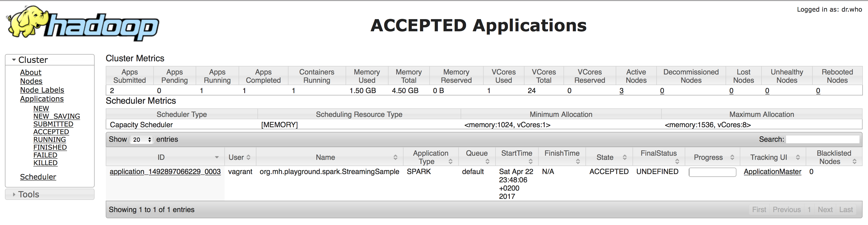
Task: Sort table by Blacklisted Nodes column
Action: 834,157
